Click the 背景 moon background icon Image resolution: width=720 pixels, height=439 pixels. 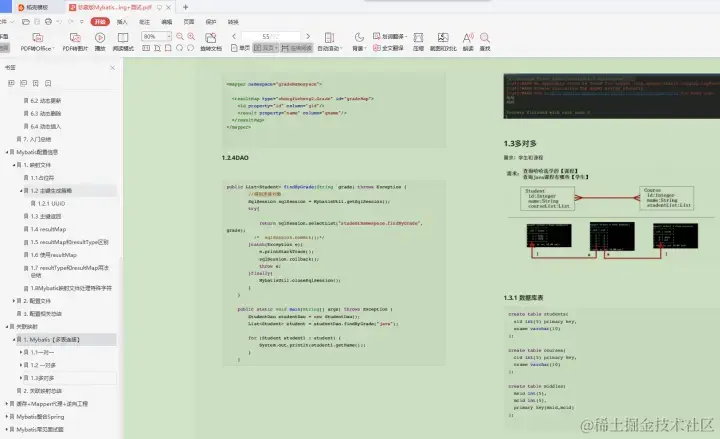[x=359, y=37]
